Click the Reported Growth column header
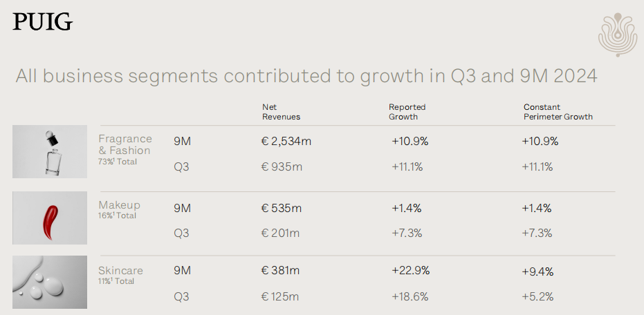The width and height of the screenshot is (644, 315). [407, 112]
